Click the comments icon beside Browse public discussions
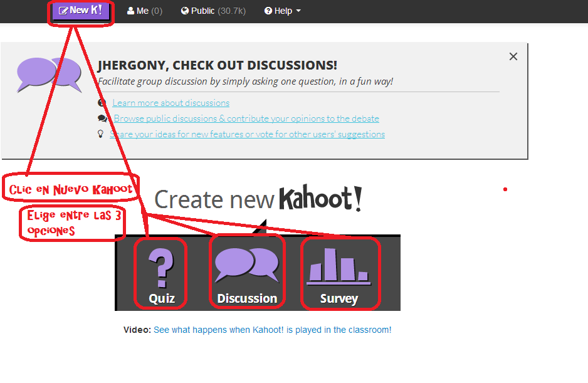The height and width of the screenshot is (383, 588). click(102, 118)
